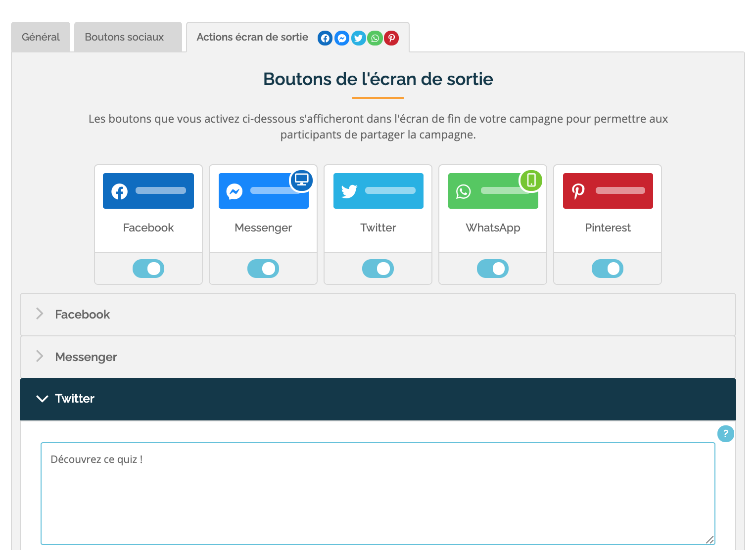Turn off the WhatsApp button toggle
756x550 pixels.
[493, 269]
